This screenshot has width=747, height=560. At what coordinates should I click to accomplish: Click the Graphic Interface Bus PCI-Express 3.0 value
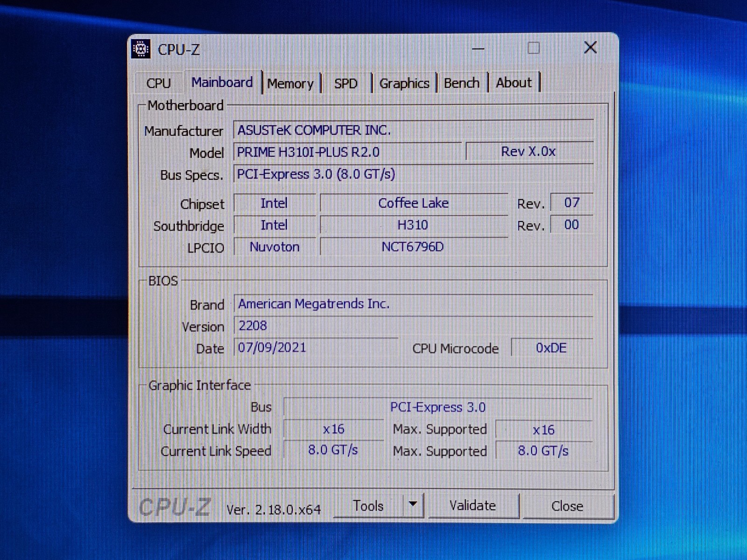438,407
